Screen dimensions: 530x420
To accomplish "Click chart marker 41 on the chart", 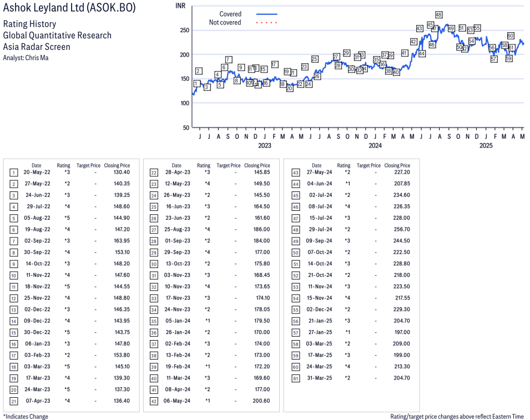I will (x=404, y=53).
